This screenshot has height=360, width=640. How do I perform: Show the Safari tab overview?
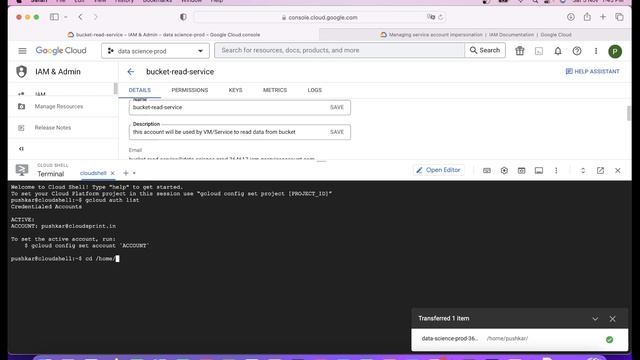[620, 17]
